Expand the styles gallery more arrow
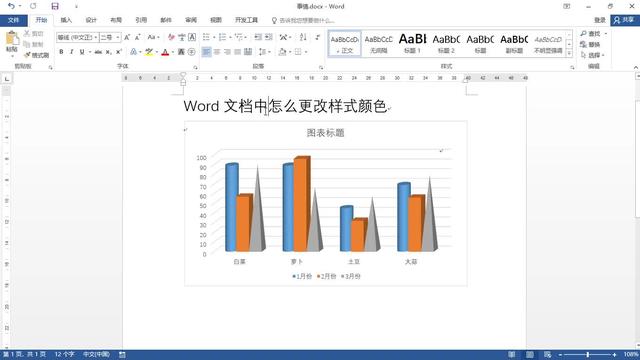This screenshot has width=640, height=360. pyautogui.click(x=569, y=53)
